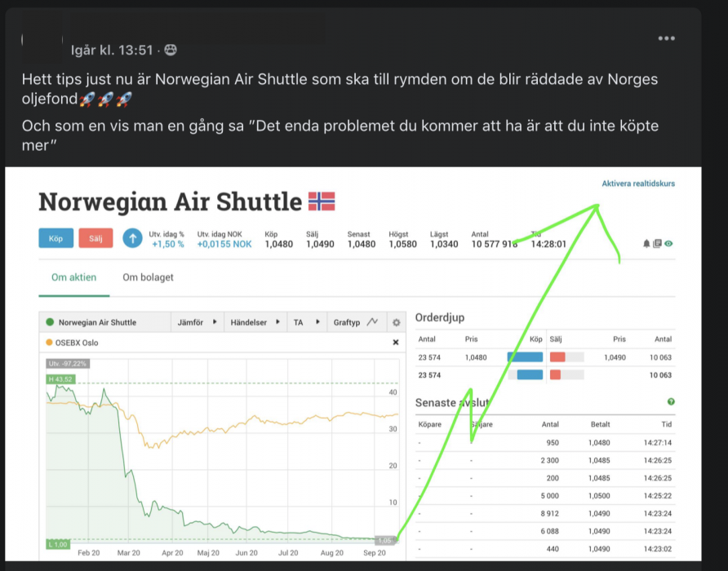728x571 pixels.
Task: Toggle the Norwegian Air Shuttle series dot
Action: pyautogui.click(x=50, y=321)
